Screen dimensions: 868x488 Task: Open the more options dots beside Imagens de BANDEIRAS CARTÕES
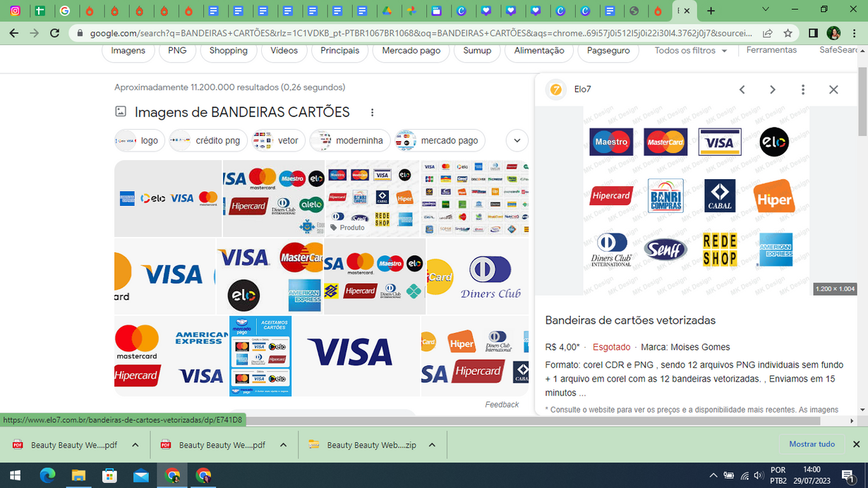[x=372, y=112]
